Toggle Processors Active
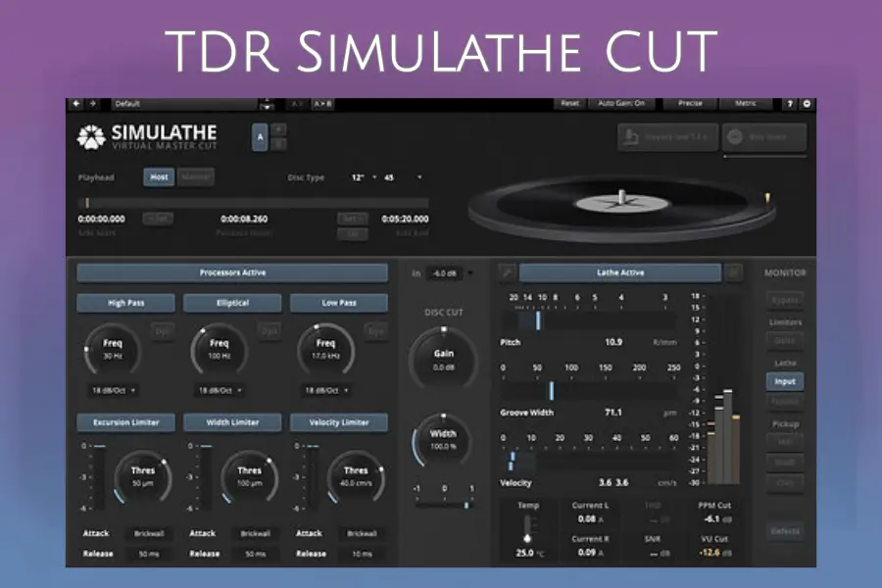The height and width of the screenshot is (588, 882). [232, 272]
